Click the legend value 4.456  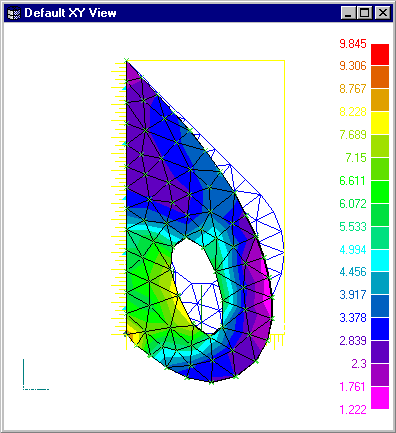point(353,272)
